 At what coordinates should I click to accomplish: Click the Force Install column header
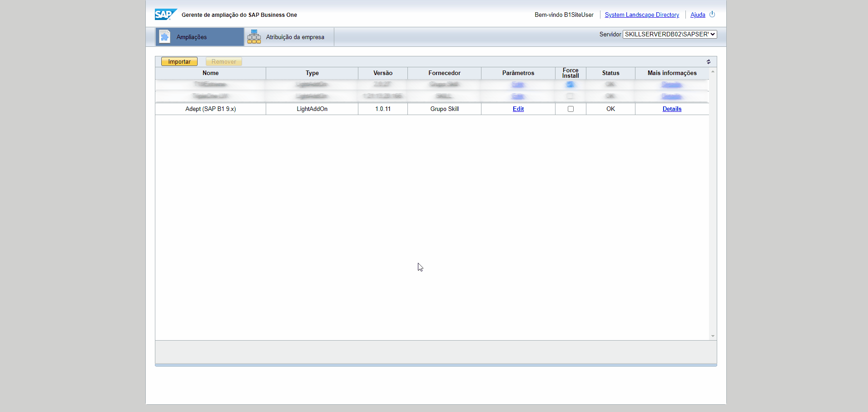tap(570, 73)
